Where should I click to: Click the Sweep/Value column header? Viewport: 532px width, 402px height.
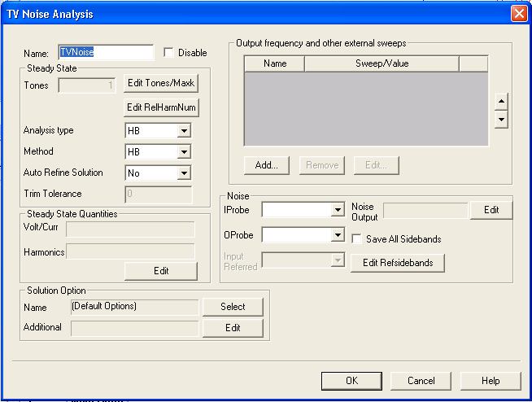(x=382, y=63)
